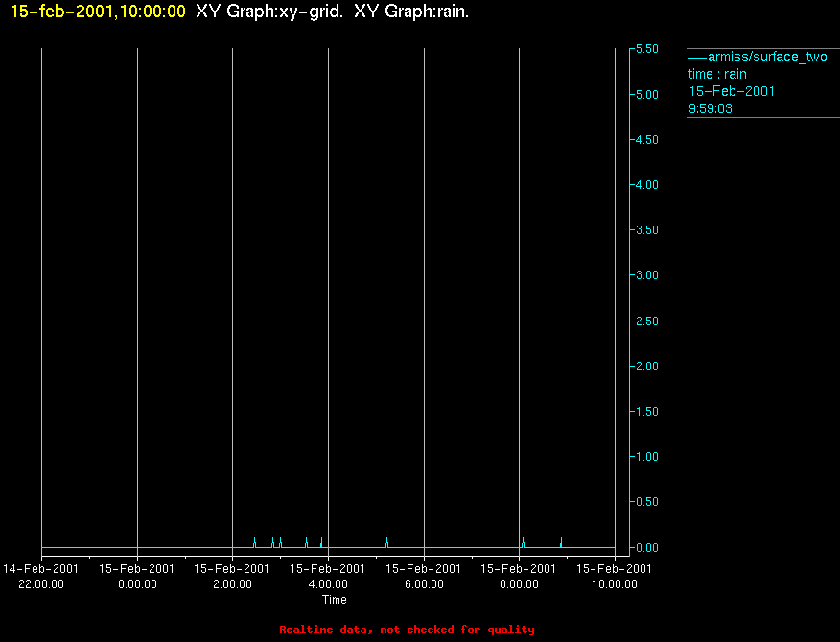Click the x-axis title "Time"

(335, 600)
